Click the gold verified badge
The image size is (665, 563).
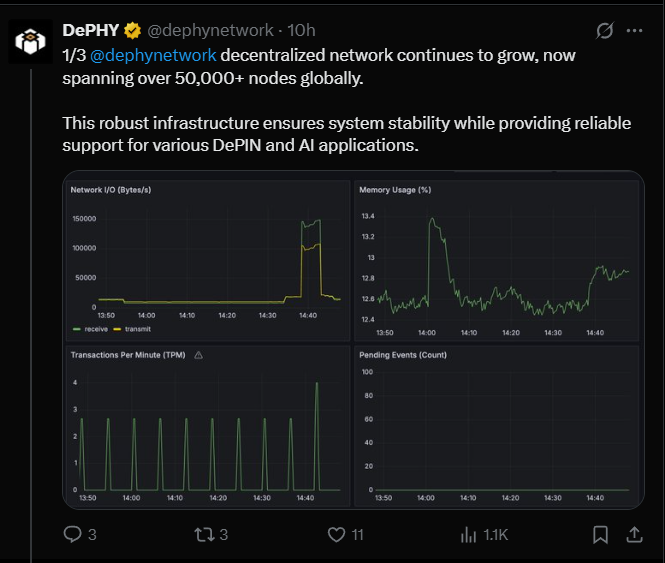(x=132, y=31)
